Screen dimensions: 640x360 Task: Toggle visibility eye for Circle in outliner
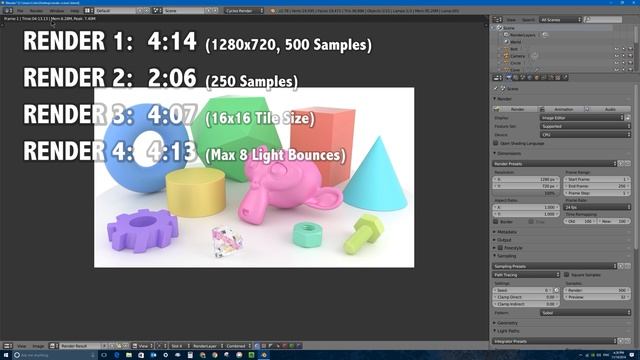coord(616,63)
